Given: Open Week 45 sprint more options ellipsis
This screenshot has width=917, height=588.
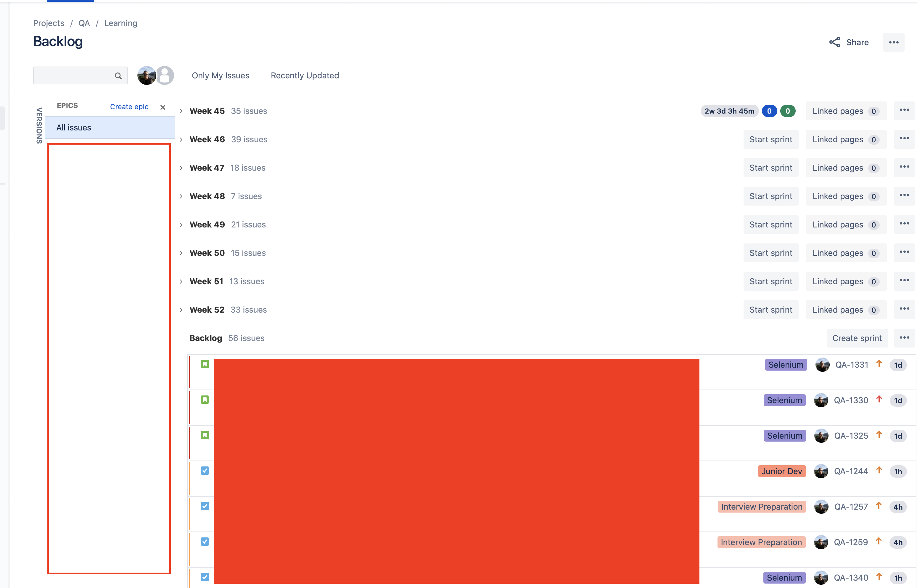Looking at the screenshot, I should point(904,110).
